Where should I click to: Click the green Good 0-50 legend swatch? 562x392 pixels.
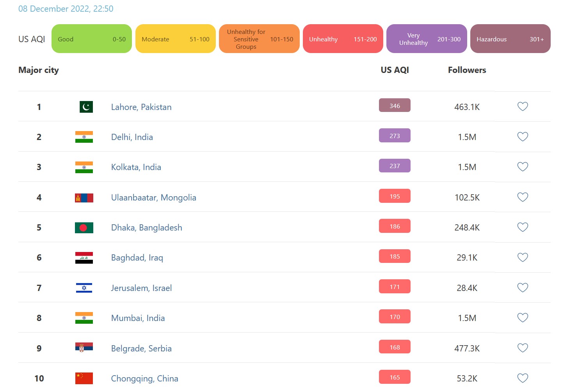92,39
